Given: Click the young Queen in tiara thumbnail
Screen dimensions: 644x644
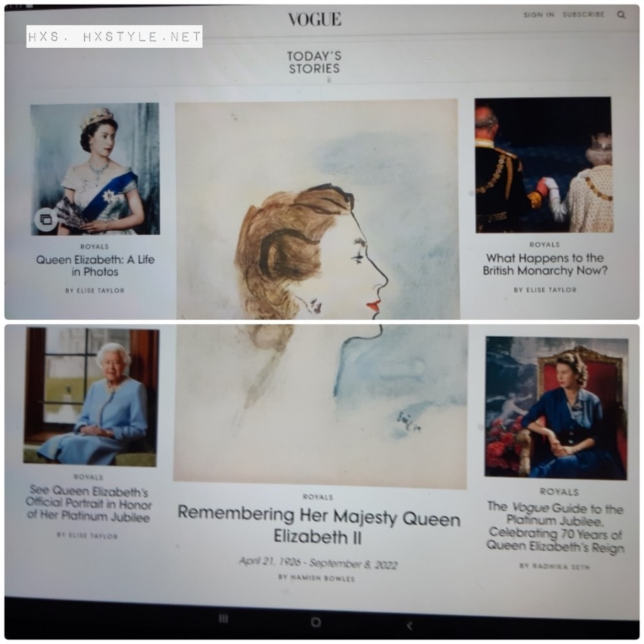Looking at the screenshot, I should click(96, 169).
